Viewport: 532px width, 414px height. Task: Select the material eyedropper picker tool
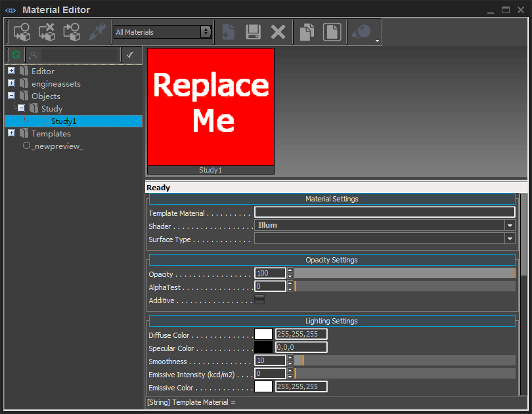click(97, 31)
